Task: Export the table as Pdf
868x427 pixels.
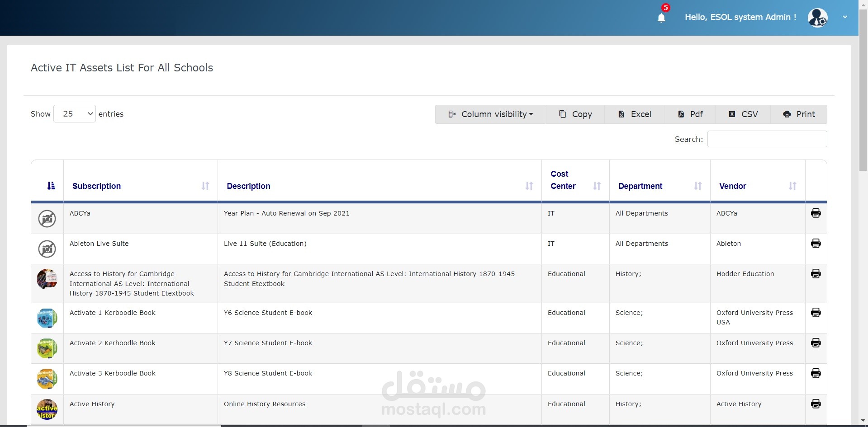Action: pos(690,114)
